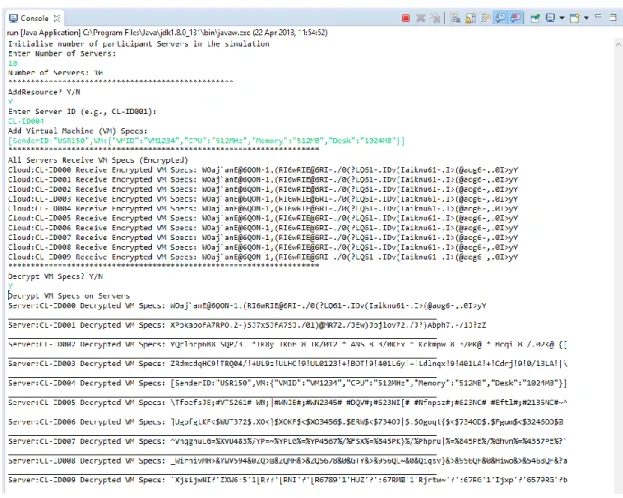Clear the console output
This screenshot has width=623, height=498.
(455, 18)
